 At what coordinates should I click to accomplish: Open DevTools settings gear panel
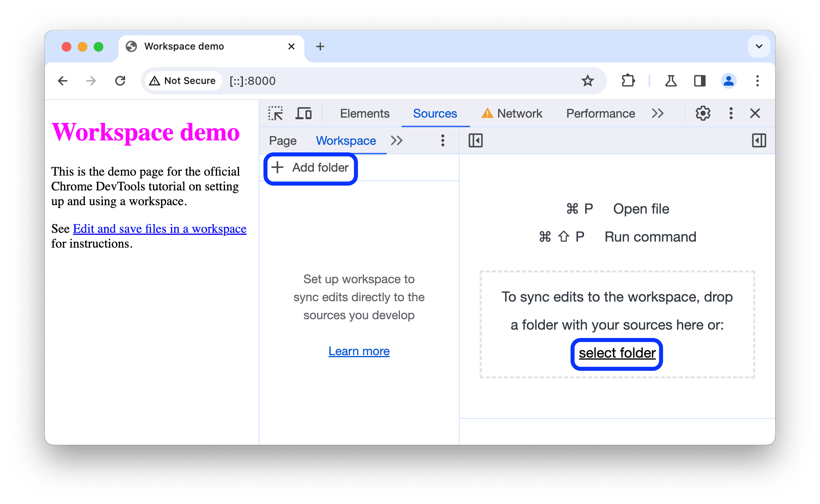pyautogui.click(x=702, y=114)
